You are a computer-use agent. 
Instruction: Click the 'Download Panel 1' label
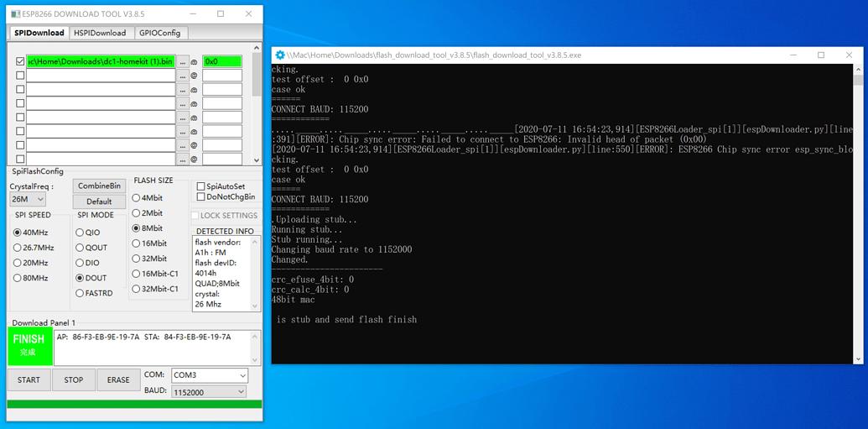click(44, 322)
